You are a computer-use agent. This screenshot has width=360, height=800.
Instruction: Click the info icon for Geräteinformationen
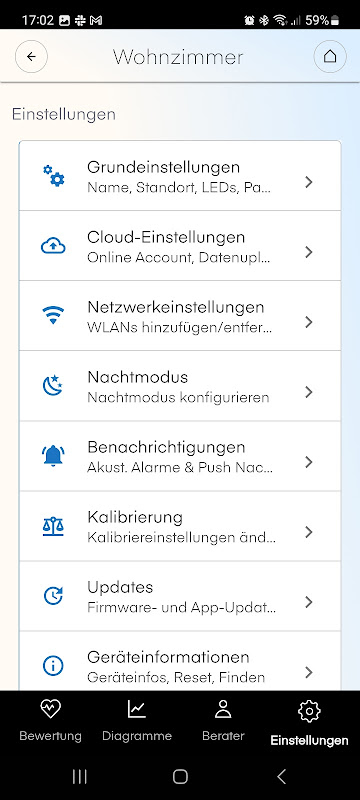(53, 666)
